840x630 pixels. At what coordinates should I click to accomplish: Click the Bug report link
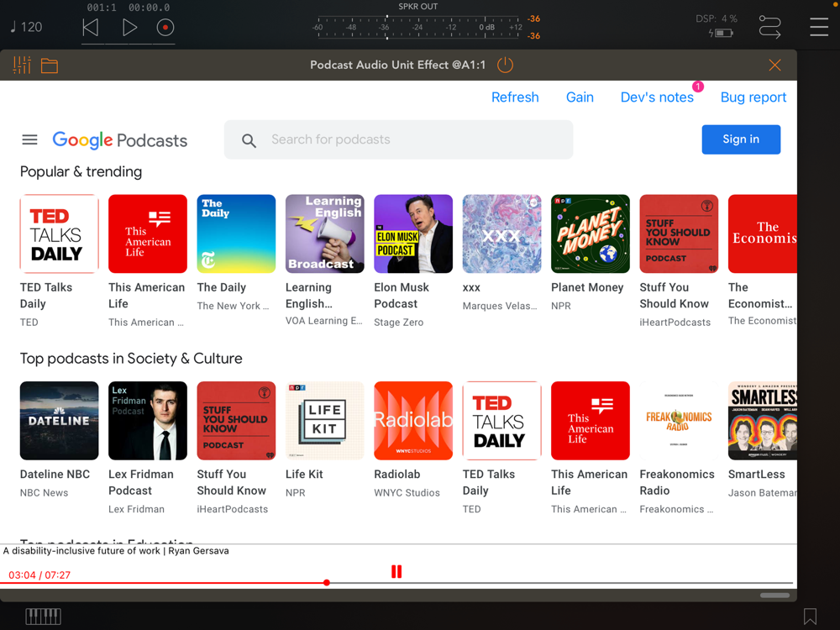point(753,97)
